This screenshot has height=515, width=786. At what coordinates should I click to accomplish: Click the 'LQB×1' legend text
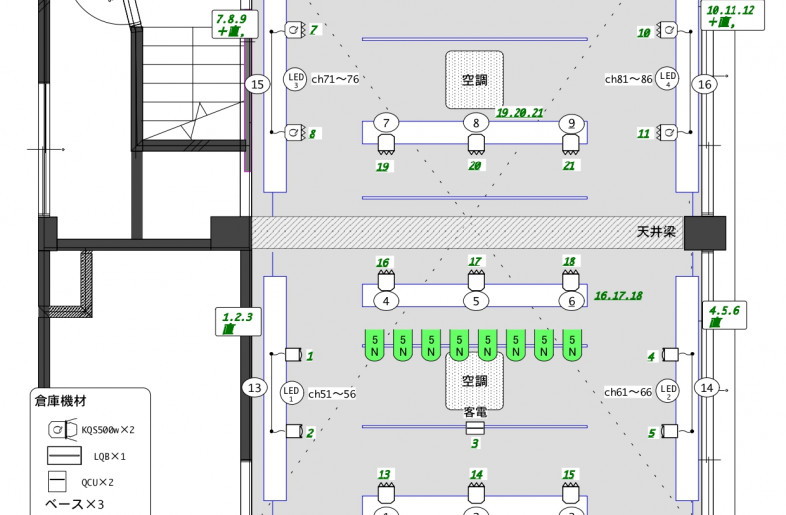(x=110, y=457)
